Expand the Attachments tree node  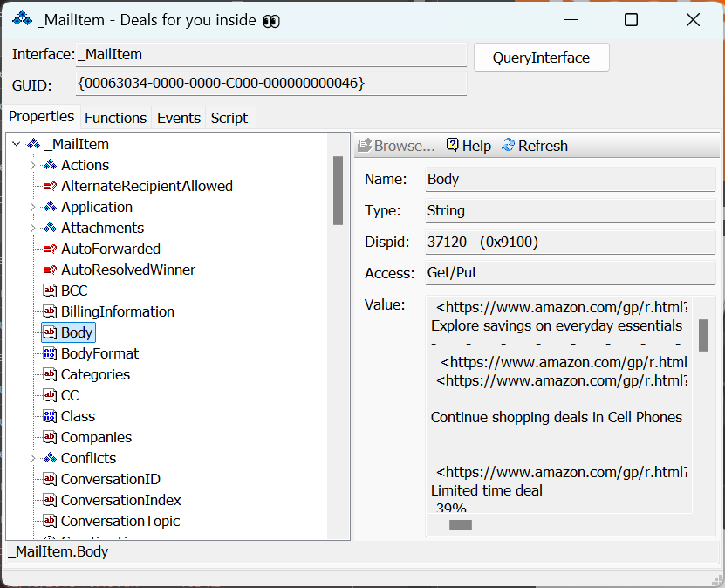(33, 228)
